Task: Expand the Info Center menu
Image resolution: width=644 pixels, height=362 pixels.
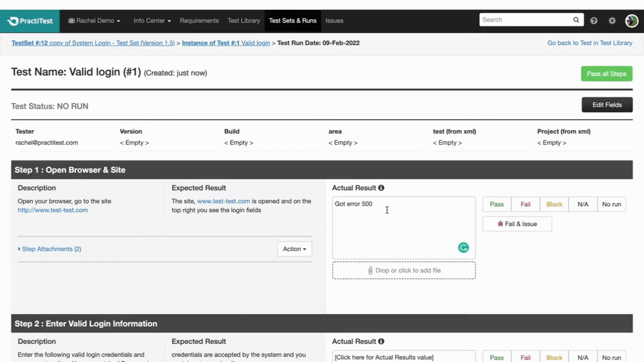Action: 152,21
